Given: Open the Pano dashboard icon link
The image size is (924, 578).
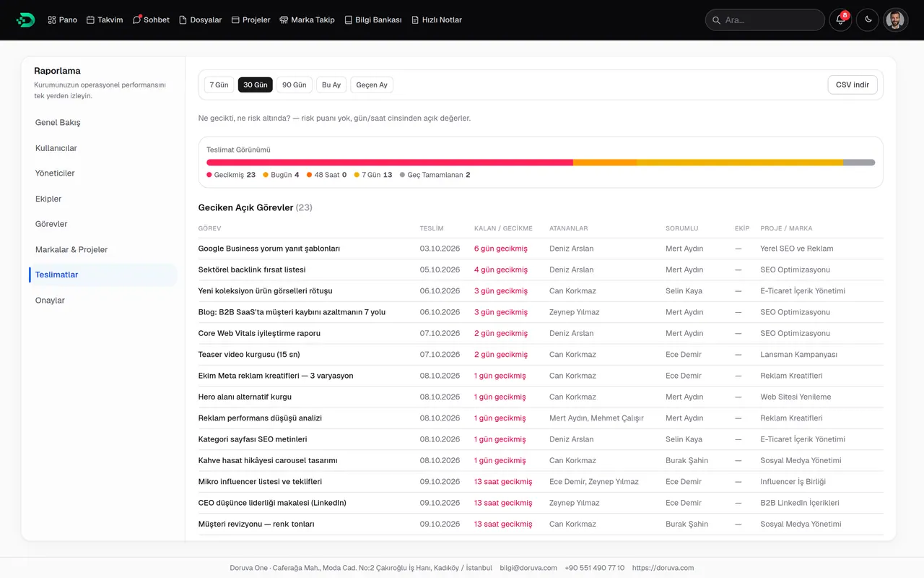Looking at the screenshot, I should pyautogui.click(x=62, y=20).
